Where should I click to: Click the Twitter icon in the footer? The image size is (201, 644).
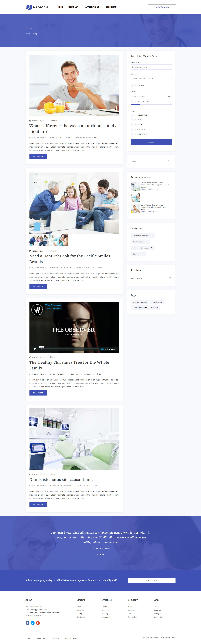(x=33, y=623)
